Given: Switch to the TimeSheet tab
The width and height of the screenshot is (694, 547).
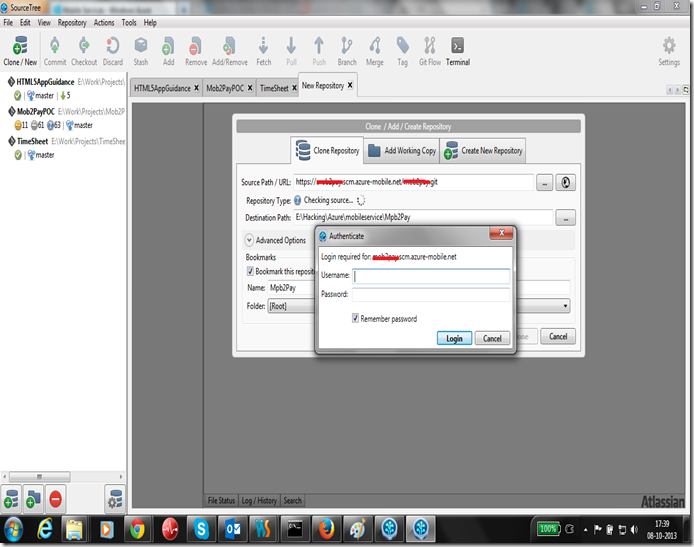Looking at the screenshot, I should [x=274, y=88].
